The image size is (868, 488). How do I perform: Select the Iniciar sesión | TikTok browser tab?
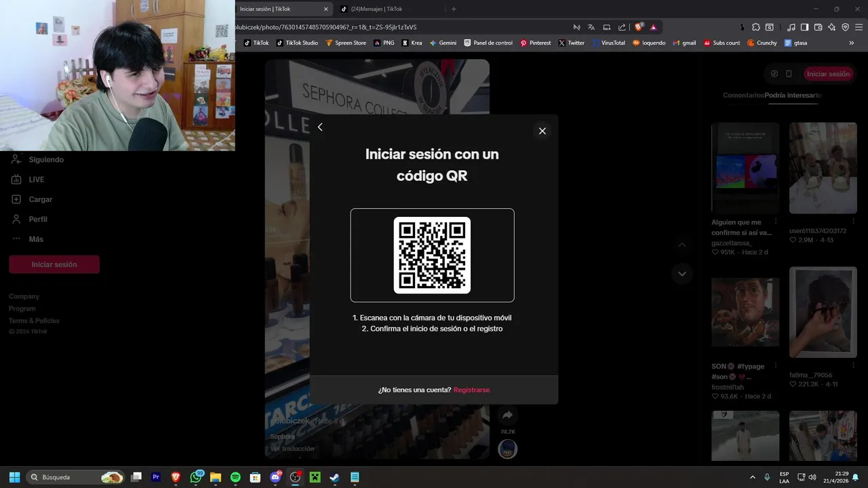[278, 9]
